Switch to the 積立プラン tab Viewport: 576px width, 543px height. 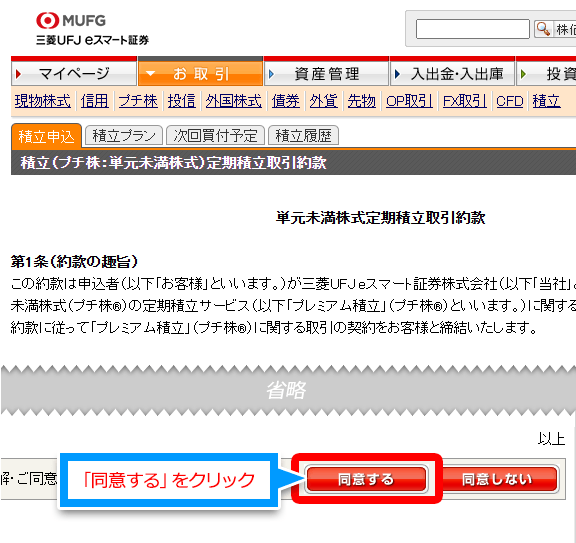124,136
